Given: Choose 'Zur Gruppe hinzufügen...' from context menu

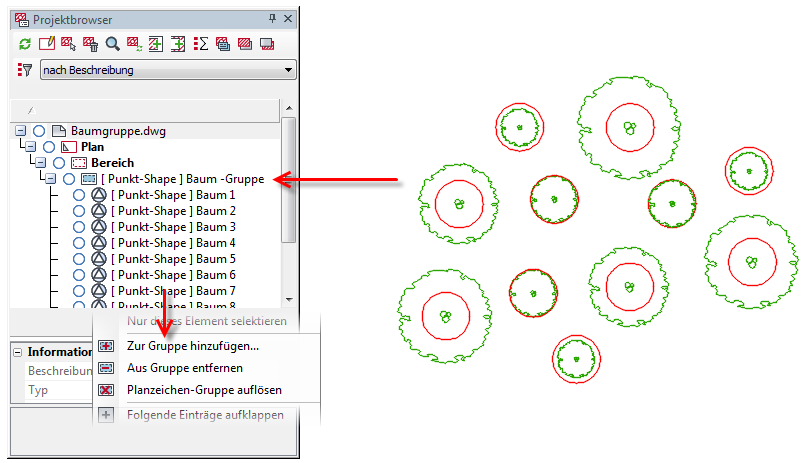Looking at the screenshot, I should pos(192,346).
